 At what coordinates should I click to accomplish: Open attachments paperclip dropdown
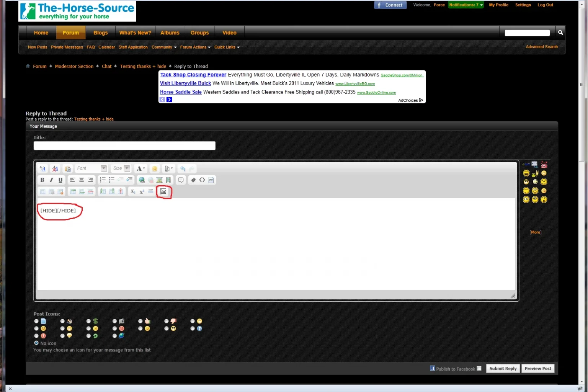coord(168,168)
